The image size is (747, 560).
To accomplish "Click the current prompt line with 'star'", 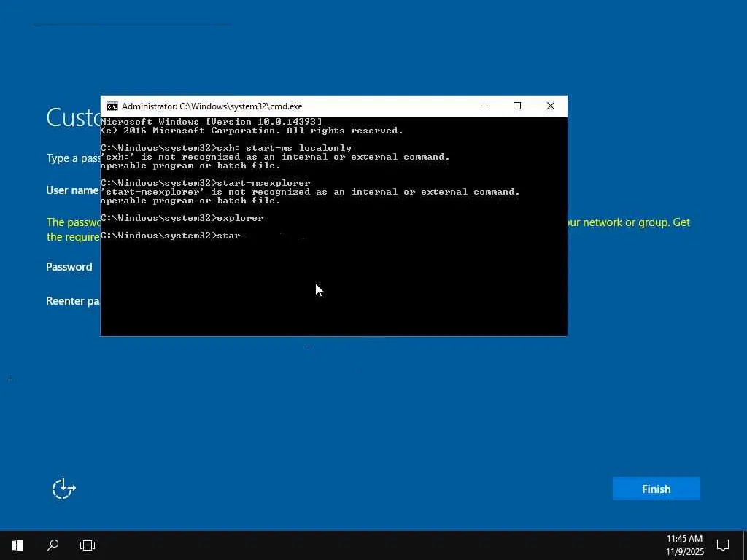I will pos(171,236).
